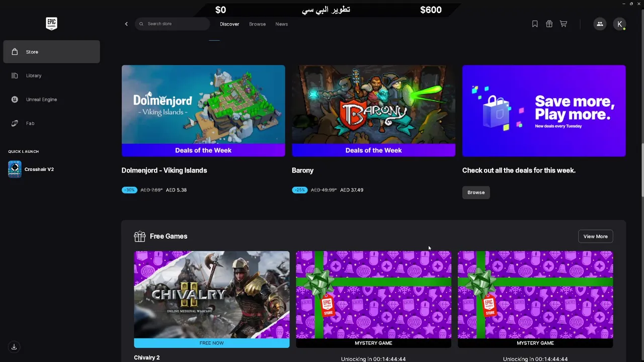Open the Wishlist bookmark icon
The image size is (644, 362).
535,24
